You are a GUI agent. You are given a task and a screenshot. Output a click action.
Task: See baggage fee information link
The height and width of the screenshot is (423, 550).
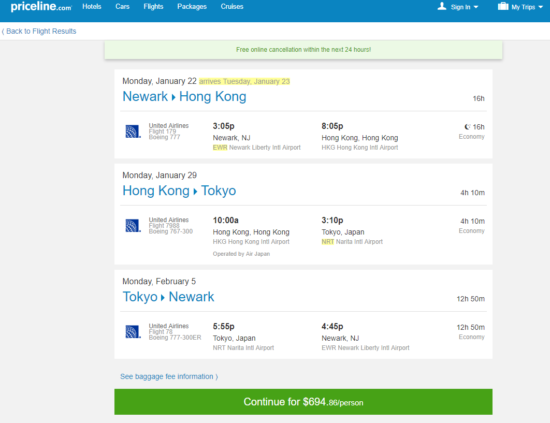169,376
